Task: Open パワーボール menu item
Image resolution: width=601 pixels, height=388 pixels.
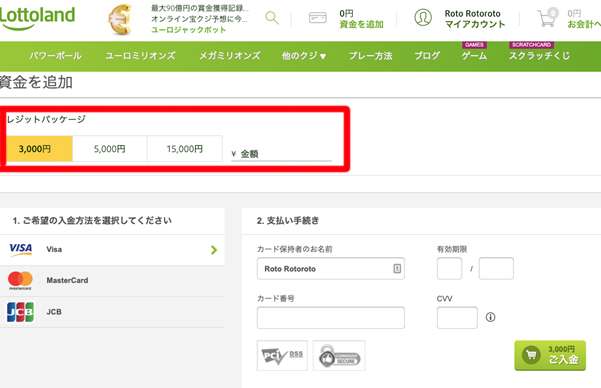Action: [56, 56]
